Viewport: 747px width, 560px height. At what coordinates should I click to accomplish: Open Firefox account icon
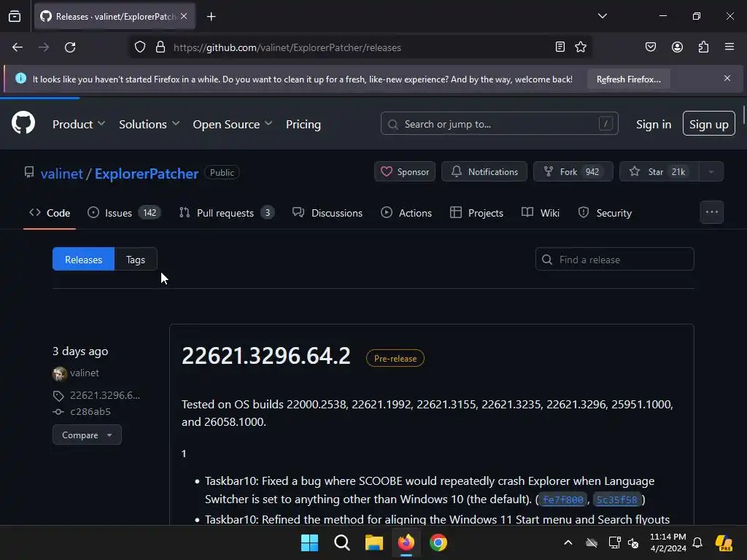coord(677,47)
